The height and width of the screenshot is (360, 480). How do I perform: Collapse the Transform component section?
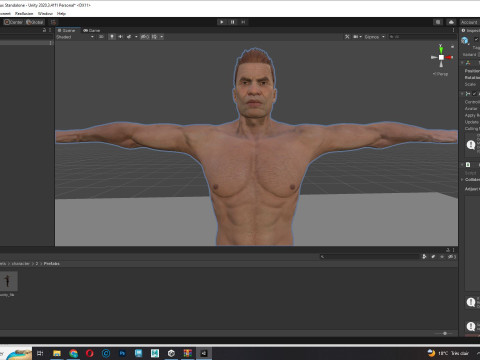(462, 63)
